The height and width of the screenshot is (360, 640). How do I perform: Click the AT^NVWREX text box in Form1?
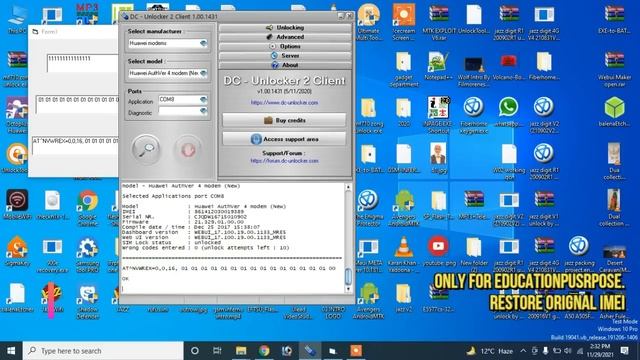tap(75, 146)
